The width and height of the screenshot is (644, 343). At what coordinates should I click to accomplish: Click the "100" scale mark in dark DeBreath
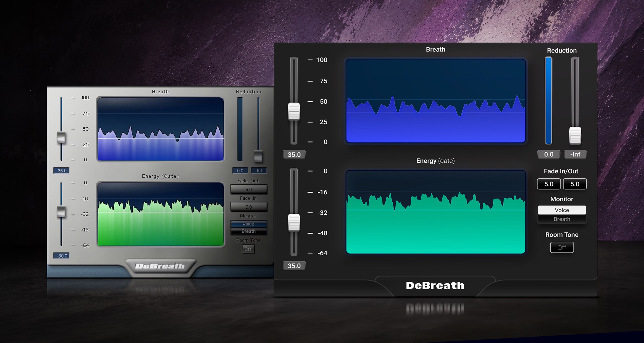(322, 60)
